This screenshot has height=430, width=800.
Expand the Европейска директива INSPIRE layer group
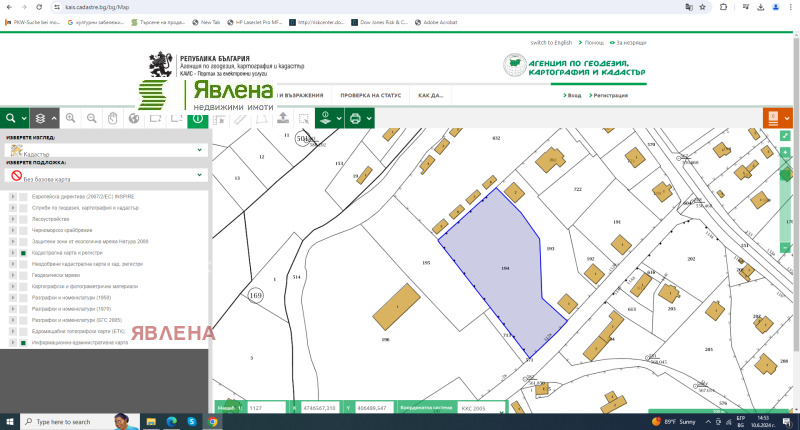13,197
